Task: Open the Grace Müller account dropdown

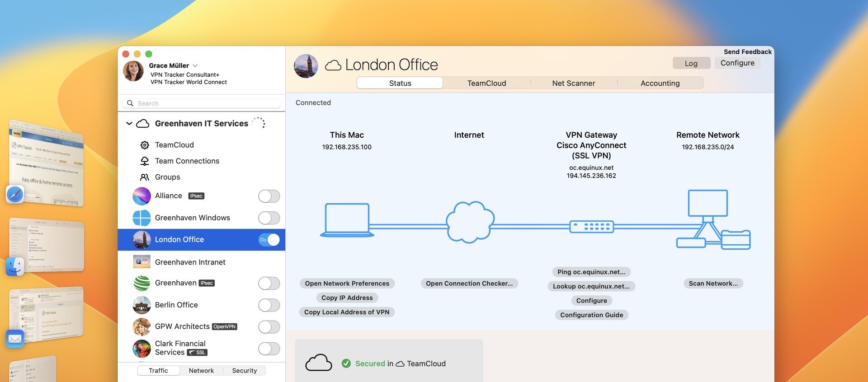Action: click(195, 65)
